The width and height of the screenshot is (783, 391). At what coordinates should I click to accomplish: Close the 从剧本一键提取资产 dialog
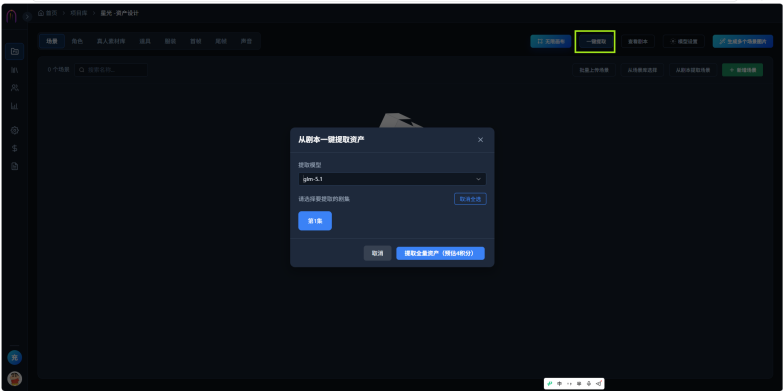(x=480, y=140)
